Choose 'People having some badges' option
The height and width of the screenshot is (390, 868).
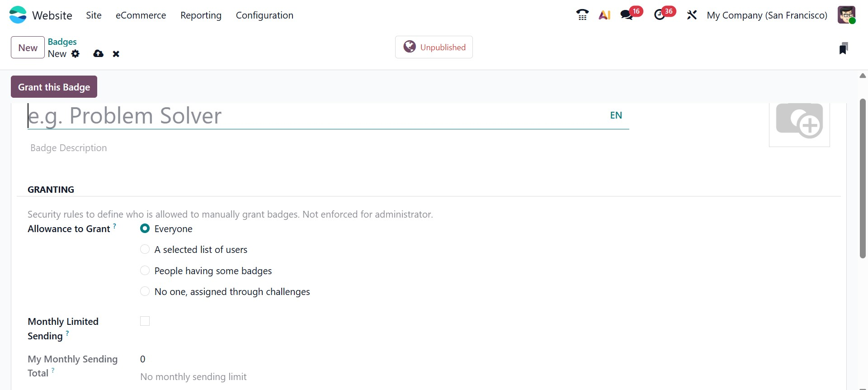pyautogui.click(x=145, y=271)
